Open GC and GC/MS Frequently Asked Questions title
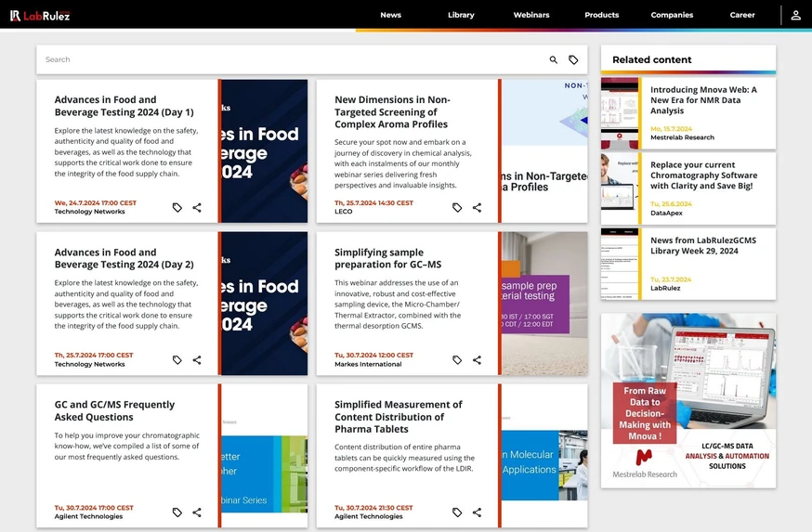This screenshot has width=812, height=532. (x=114, y=411)
